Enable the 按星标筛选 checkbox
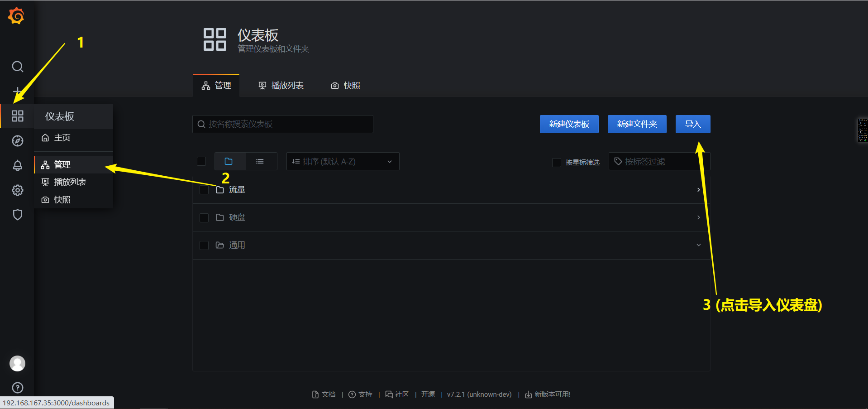This screenshot has width=868, height=409. coord(557,162)
